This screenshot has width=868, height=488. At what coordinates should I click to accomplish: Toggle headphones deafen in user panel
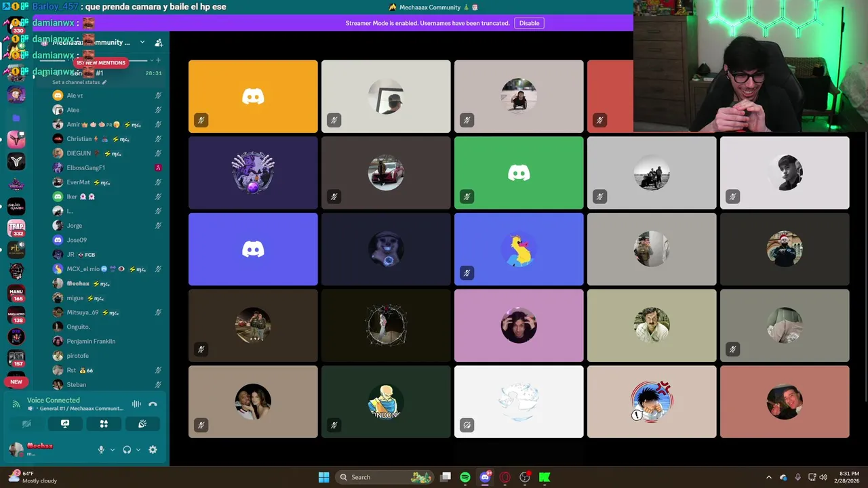pyautogui.click(x=127, y=449)
